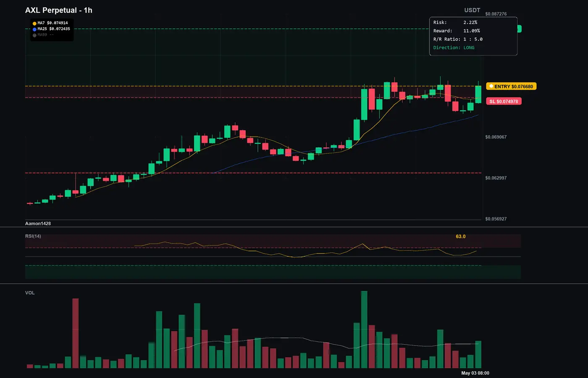The image size is (588, 378).
Task: Click the tallest green volume bar
Action: point(364,330)
